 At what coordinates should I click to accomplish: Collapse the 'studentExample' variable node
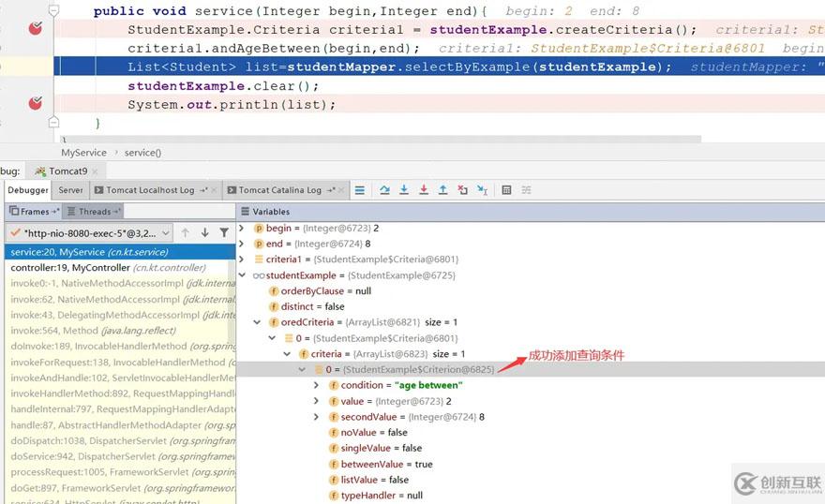click(242, 274)
